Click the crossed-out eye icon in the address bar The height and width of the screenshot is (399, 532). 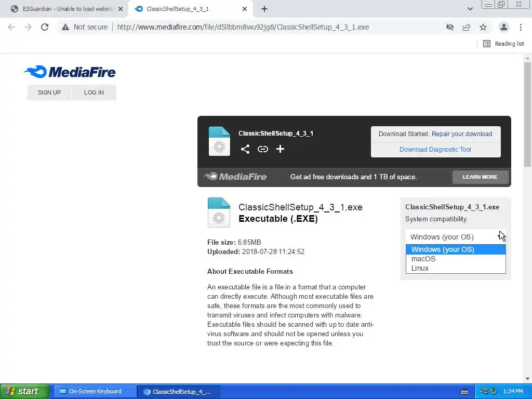(450, 27)
